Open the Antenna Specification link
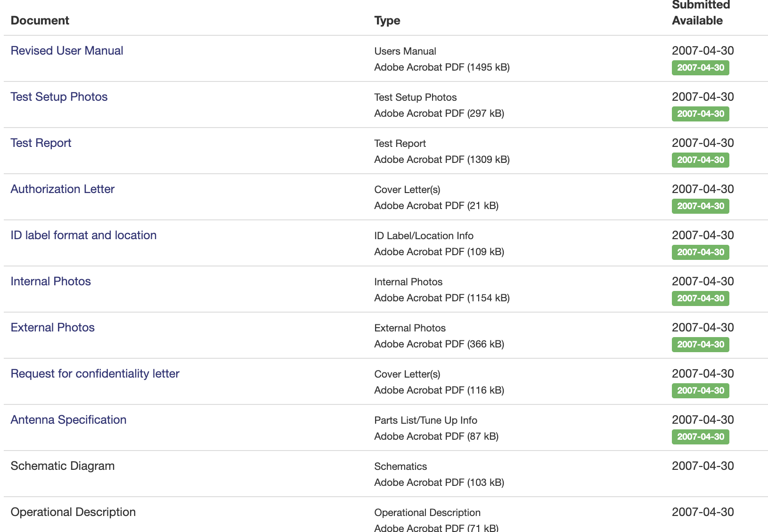Screen dimensions: 768x532 pyautogui.click(x=69, y=419)
